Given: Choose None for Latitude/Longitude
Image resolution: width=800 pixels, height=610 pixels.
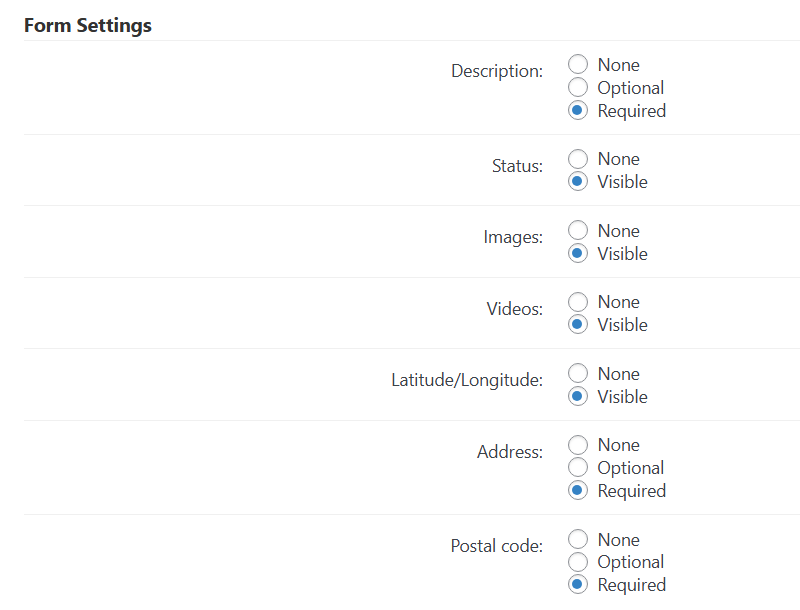Looking at the screenshot, I should click(x=578, y=373).
